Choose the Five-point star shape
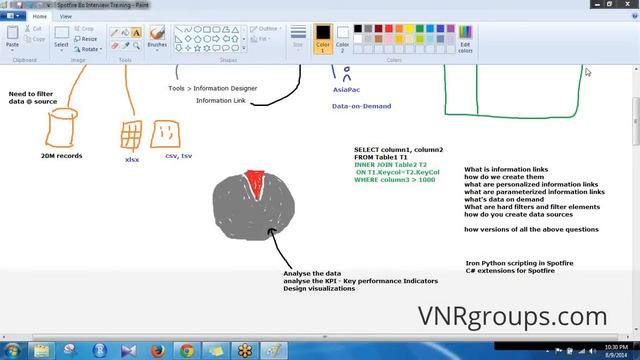 pyautogui.click(x=198, y=48)
